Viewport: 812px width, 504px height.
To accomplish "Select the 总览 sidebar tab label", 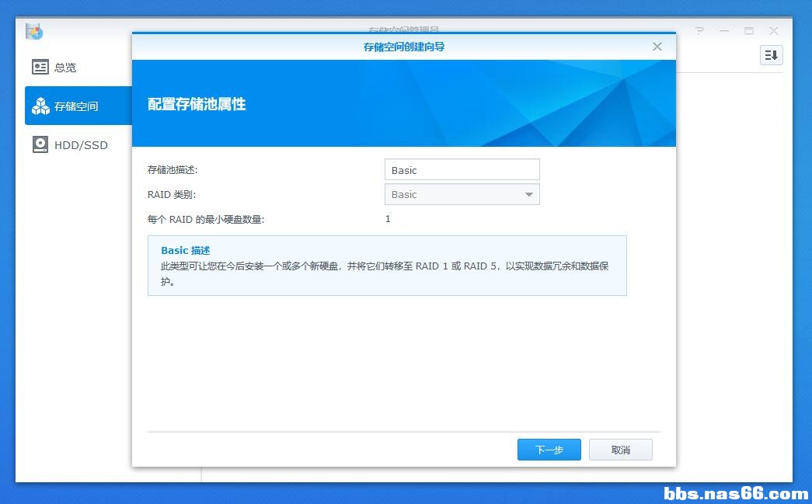I will coord(65,68).
